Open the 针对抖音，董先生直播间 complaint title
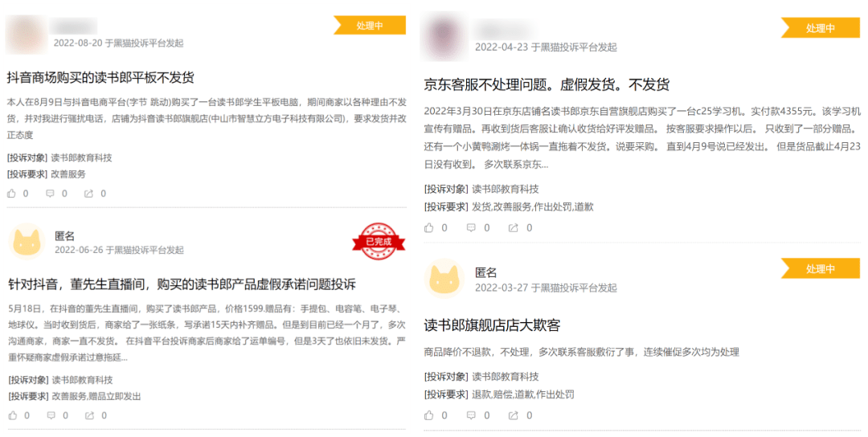This screenshot has width=868, height=437. click(182, 284)
